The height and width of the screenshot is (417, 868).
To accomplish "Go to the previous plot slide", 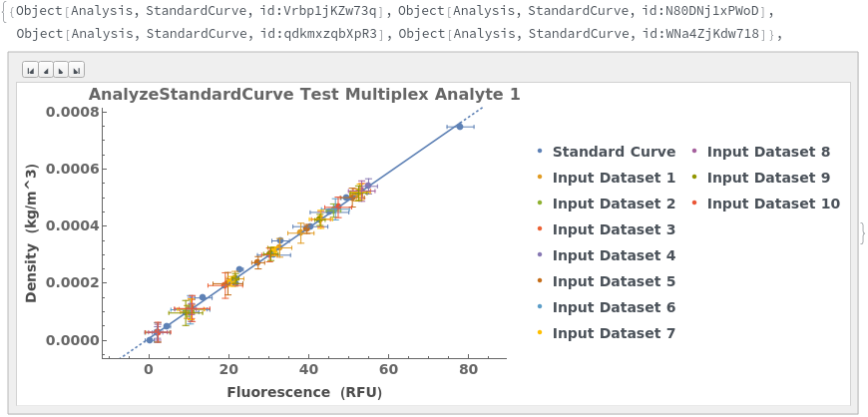I will click(x=46, y=70).
